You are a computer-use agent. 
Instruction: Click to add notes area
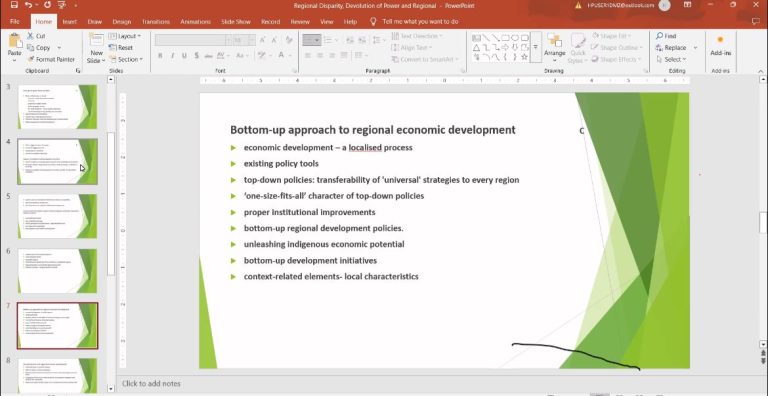pos(151,384)
